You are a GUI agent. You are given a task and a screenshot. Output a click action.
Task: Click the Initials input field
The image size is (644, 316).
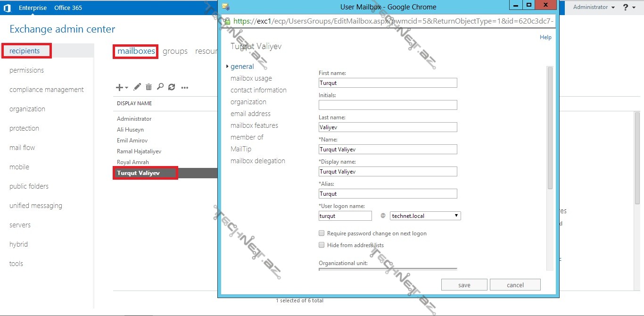tap(388, 105)
